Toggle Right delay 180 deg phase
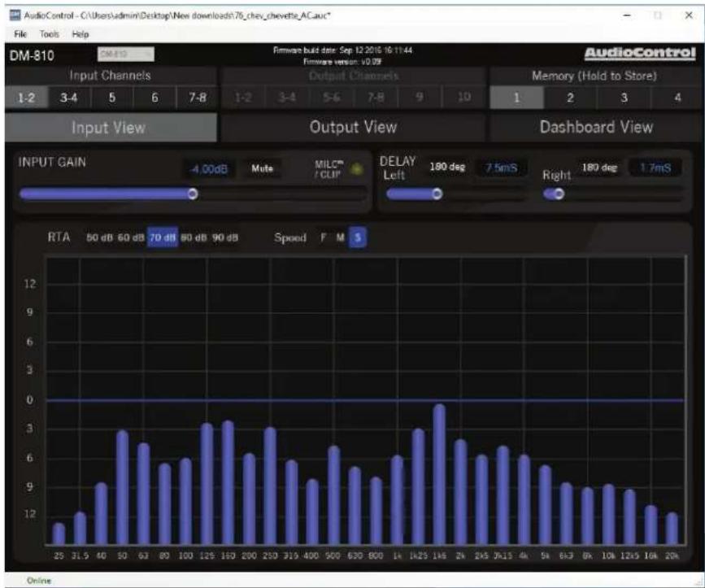 pos(600,168)
